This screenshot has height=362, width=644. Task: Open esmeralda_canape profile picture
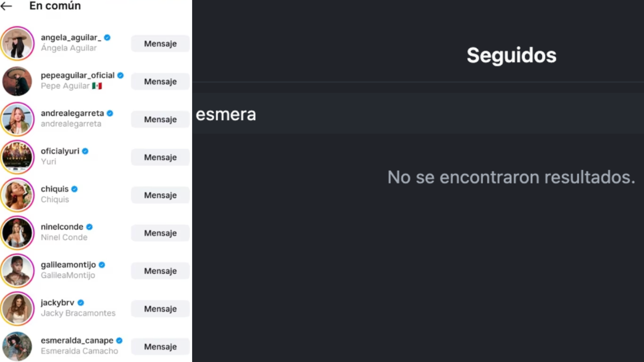coord(17,346)
